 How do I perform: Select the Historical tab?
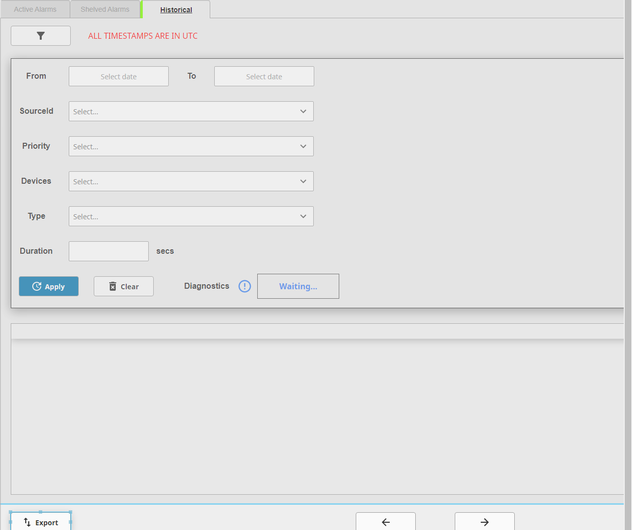tap(176, 9)
